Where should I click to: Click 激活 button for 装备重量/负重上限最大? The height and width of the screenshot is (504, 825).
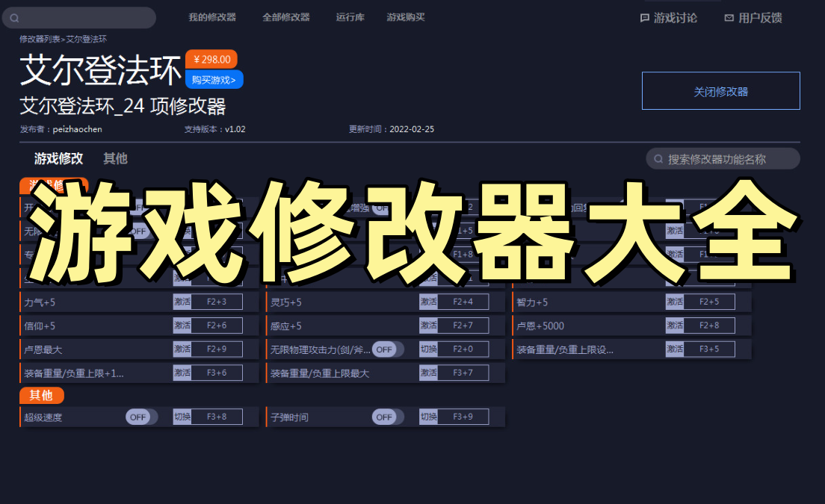428,373
